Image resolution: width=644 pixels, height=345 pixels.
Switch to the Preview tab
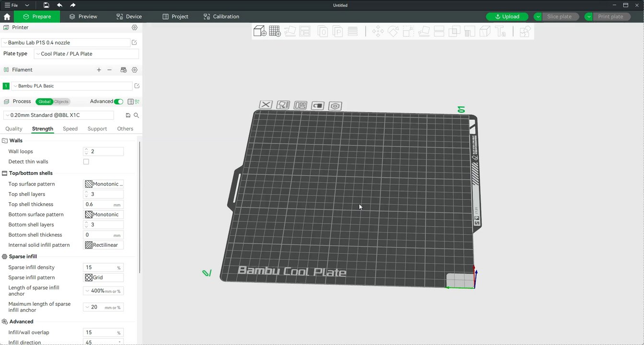click(x=83, y=16)
